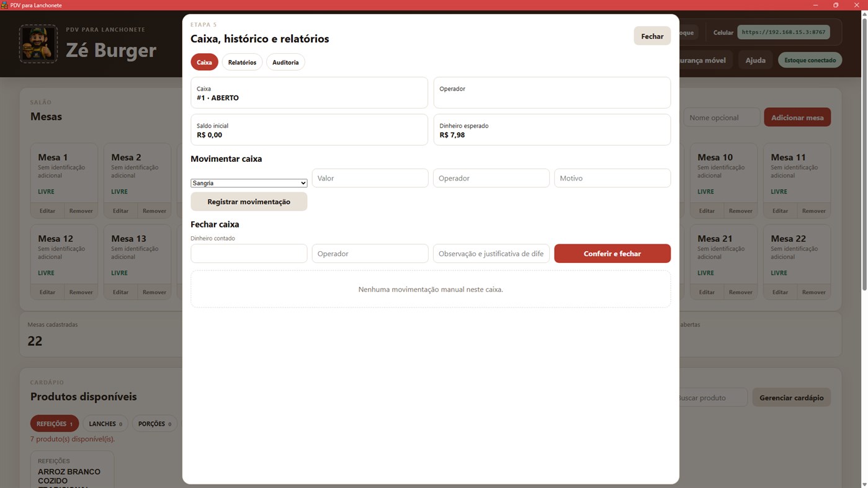Open the Auditoria tab
The image size is (868, 488).
pyautogui.click(x=285, y=62)
